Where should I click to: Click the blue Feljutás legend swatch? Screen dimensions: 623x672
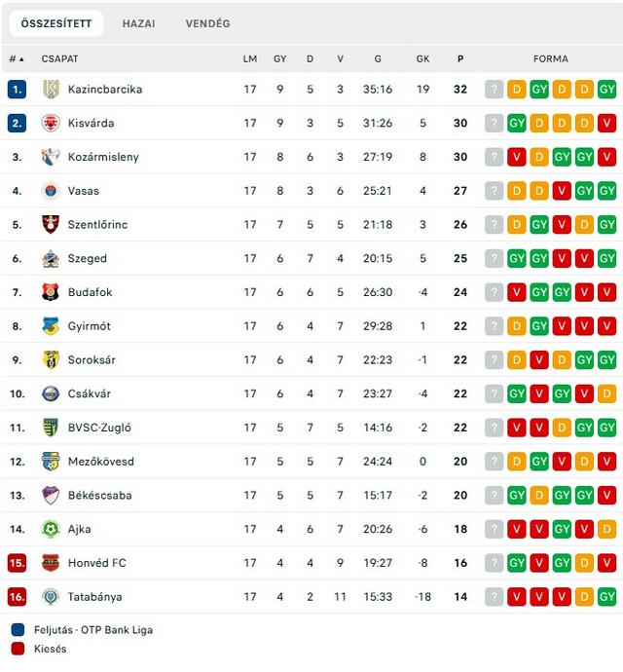[x=18, y=630]
